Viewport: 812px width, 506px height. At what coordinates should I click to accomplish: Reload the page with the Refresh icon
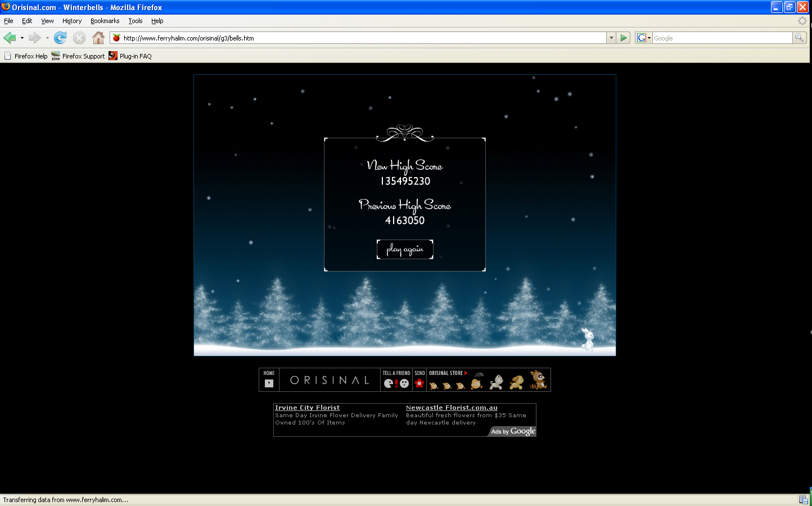pyautogui.click(x=60, y=38)
